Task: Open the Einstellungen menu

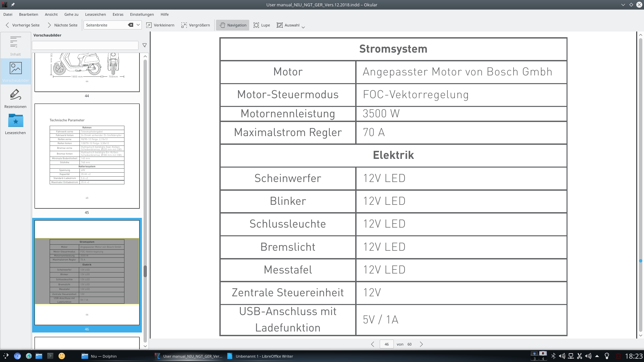Action: tap(142, 14)
